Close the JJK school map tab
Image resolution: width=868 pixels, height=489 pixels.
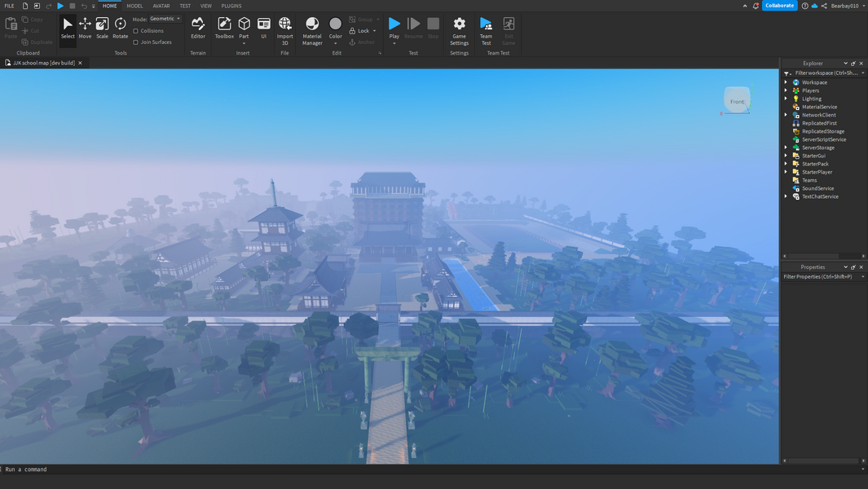pyautogui.click(x=80, y=63)
